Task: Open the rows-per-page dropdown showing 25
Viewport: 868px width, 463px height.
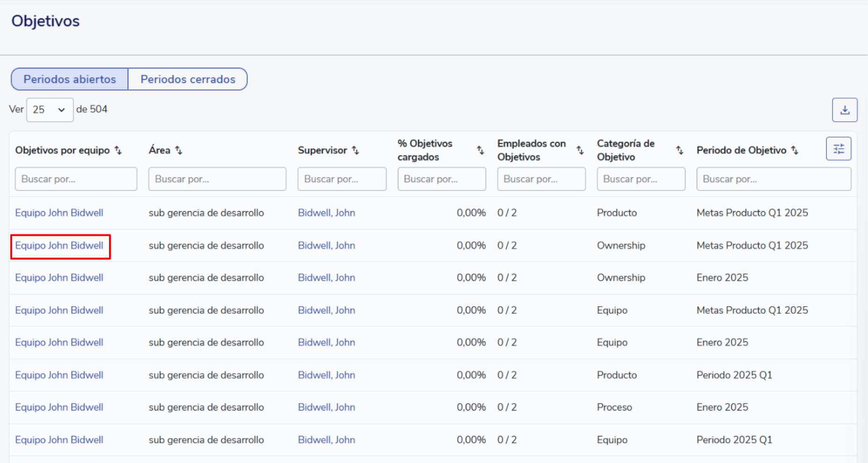Action: (x=50, y=110)
